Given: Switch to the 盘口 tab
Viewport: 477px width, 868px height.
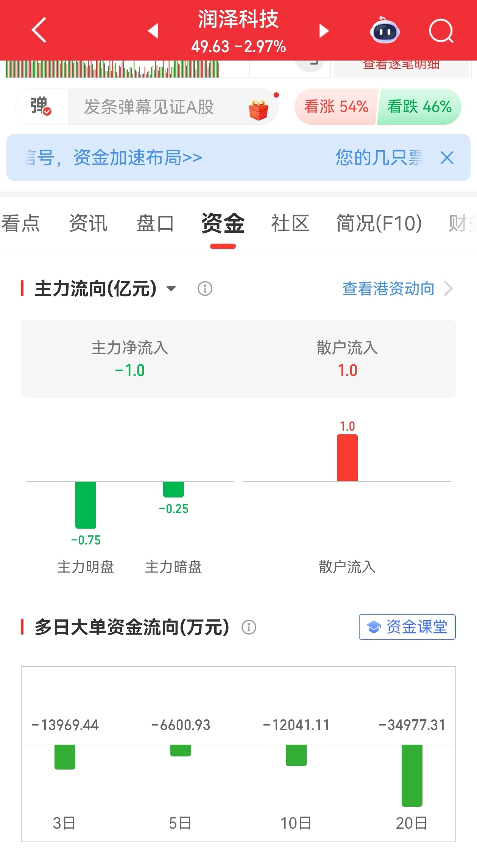Looking at the screenshot, I should point(155,223).
